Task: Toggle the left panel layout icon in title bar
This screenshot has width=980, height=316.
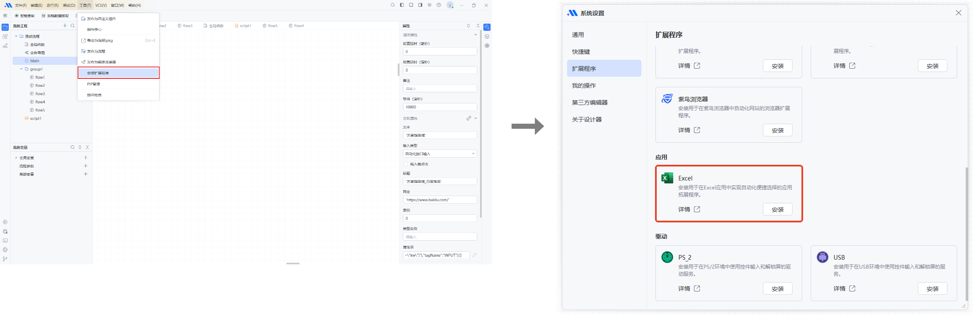Action: pos(402,5)
